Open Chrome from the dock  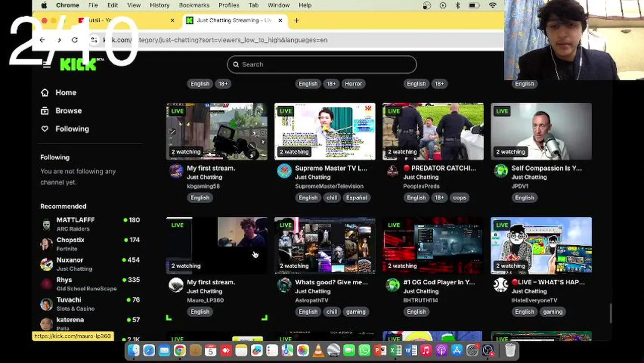point(180,350)
